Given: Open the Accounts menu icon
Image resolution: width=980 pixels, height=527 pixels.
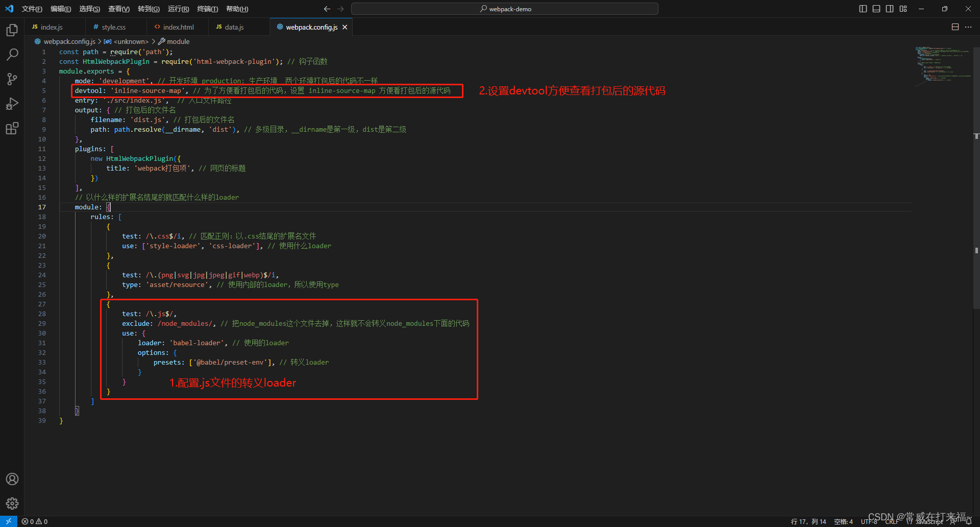Looking at the screenshot, I should point(12,479).
